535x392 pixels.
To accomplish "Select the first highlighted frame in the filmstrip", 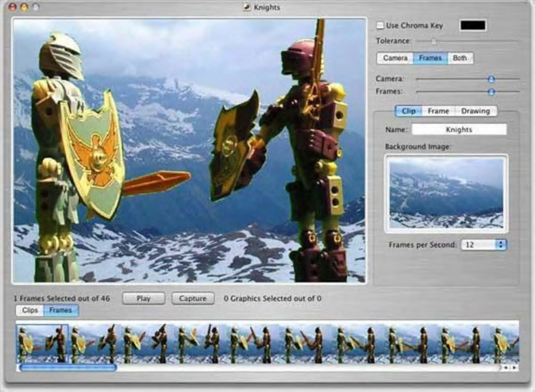I will (42, 344).
